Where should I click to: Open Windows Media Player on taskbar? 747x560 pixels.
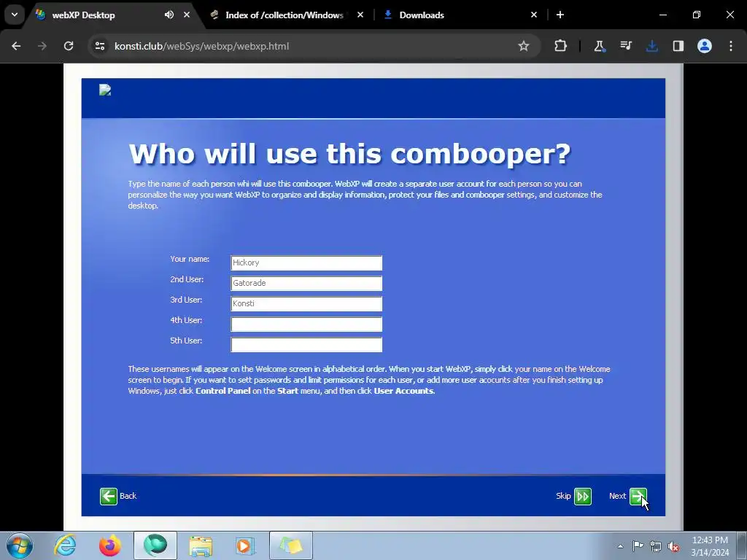[246, 545]
